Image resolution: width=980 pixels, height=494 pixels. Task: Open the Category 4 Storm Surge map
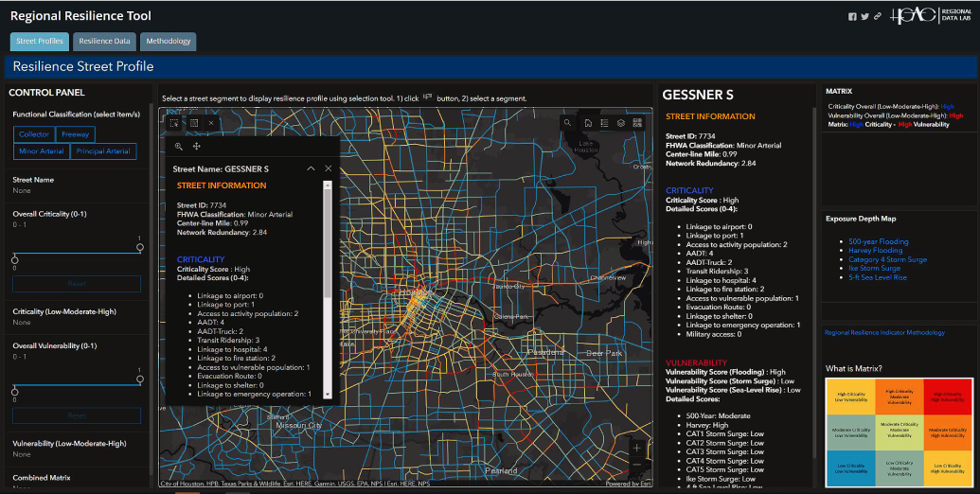[887, 260]
